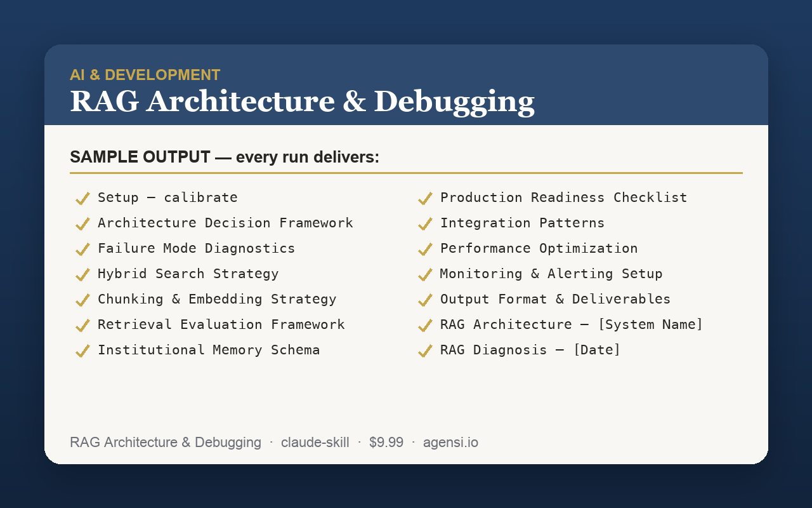Select the 'Setup — calibrate' text
Image resolution: width=812 pixels, height=508 pixels.
point(168,197)
